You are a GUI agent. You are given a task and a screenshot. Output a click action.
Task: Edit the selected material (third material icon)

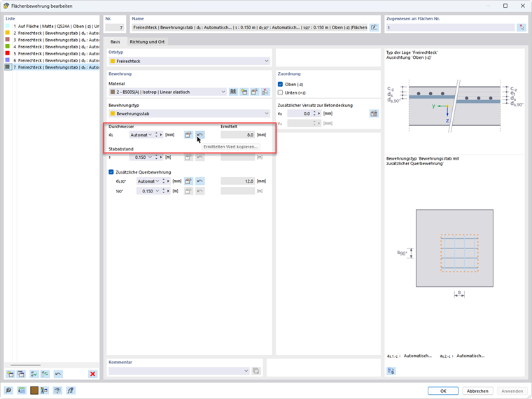(255, 92)
